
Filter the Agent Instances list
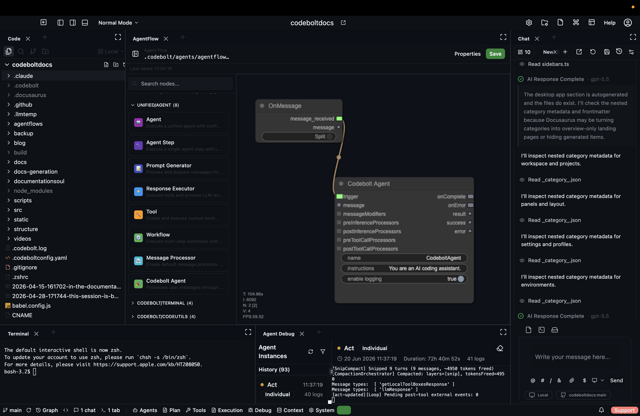323,351
